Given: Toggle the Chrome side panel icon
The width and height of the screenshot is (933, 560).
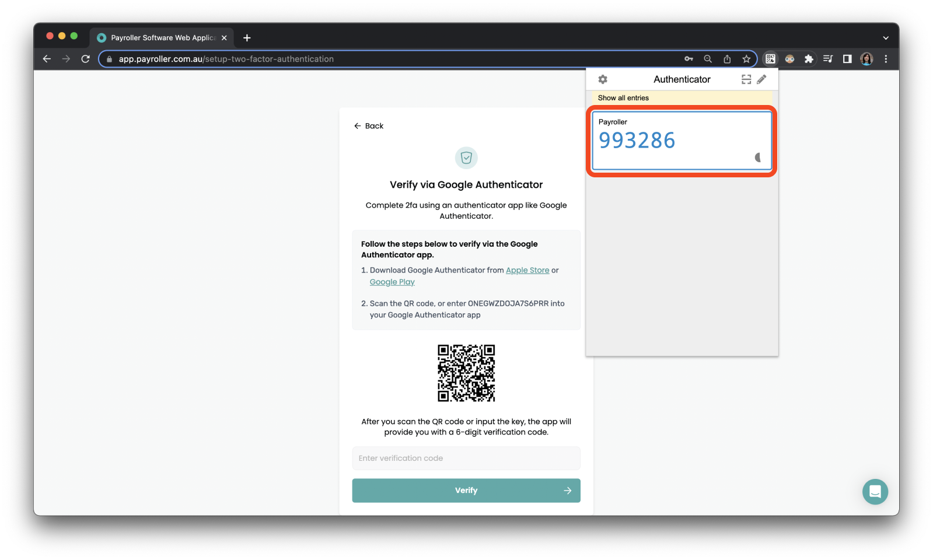Looking at the screenshot, I should pyautogui.click(x=847, y=59).
